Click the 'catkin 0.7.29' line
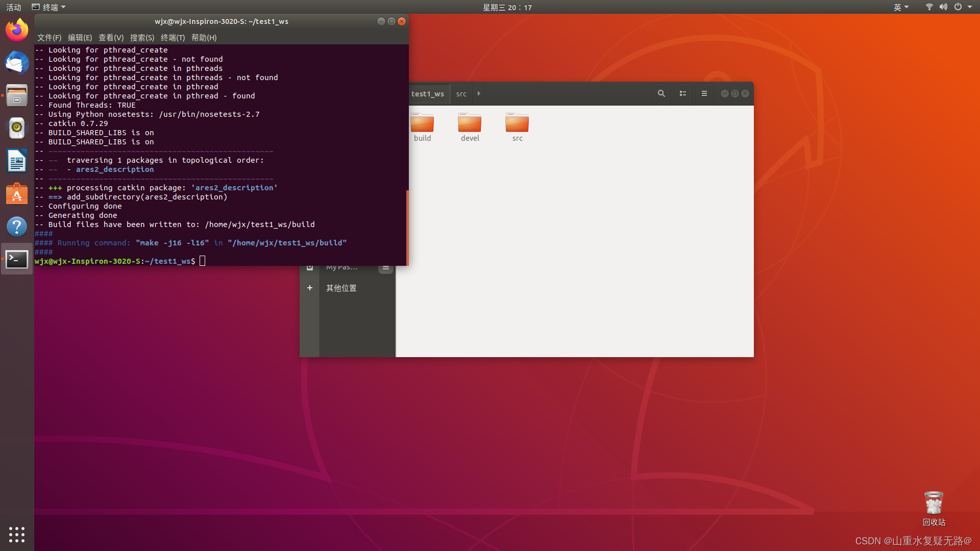The width and height of the screenshot is (980, 551). tap(71, 123)
